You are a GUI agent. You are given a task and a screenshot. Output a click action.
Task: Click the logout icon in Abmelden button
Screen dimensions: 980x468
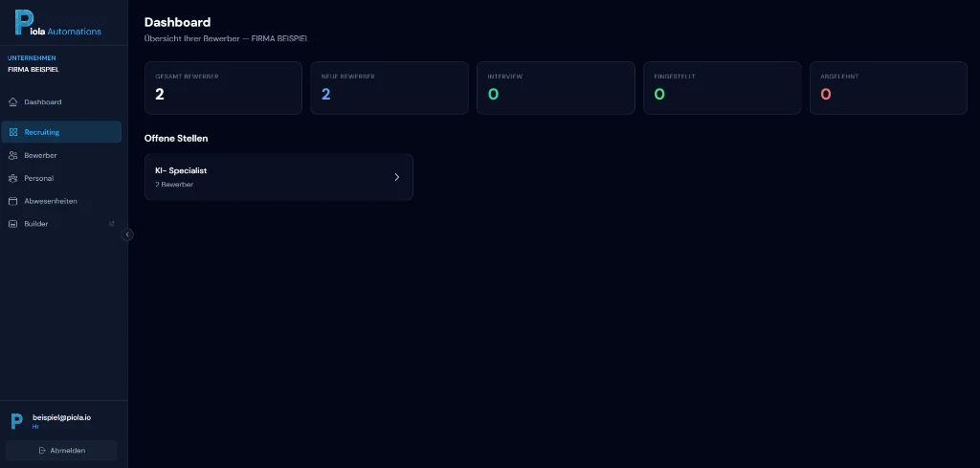pos(42,451)
